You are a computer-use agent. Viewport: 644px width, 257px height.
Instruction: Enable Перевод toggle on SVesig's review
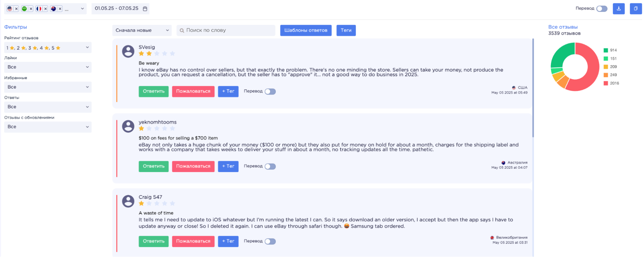(x=270, y=92)
